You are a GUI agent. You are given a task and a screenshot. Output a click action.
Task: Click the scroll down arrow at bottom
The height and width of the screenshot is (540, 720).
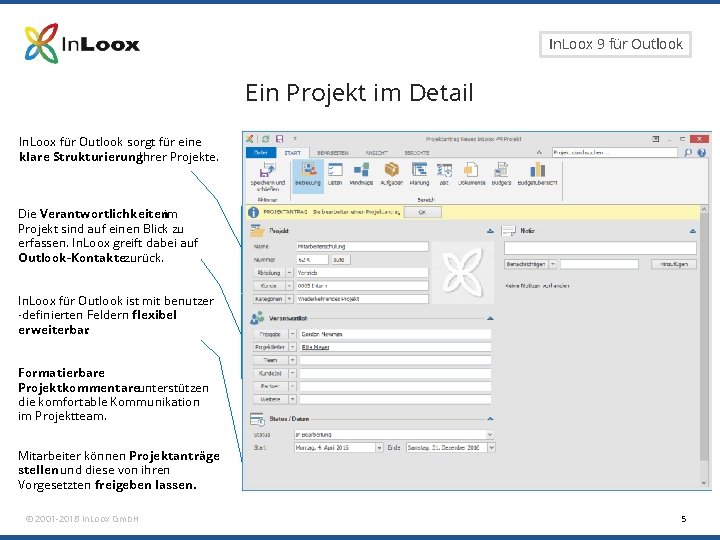[704, 483]
